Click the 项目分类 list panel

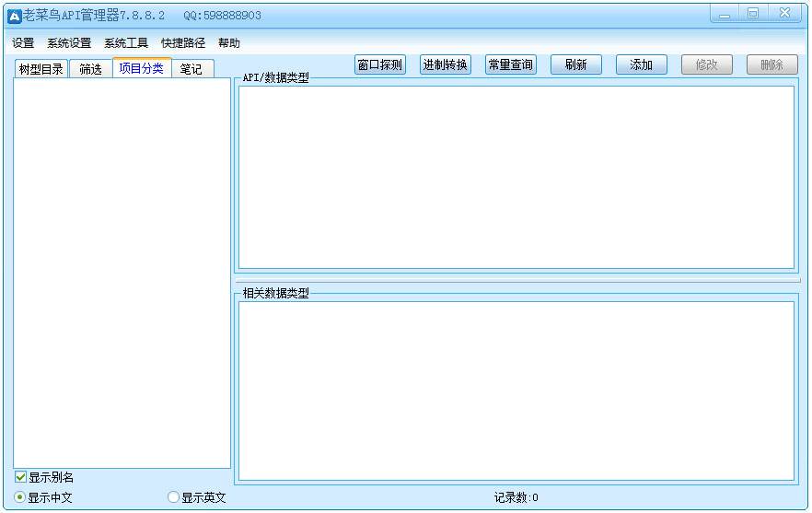coord(122,274)
